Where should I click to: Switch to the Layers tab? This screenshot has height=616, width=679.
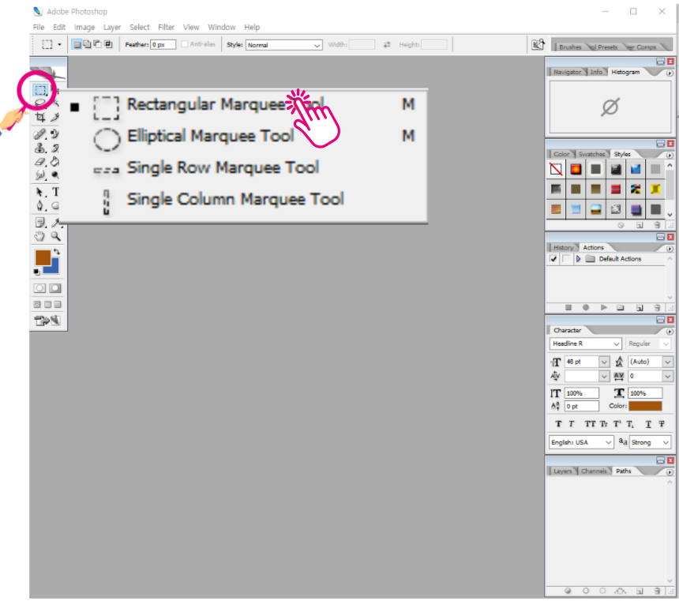tap(562, 471)
